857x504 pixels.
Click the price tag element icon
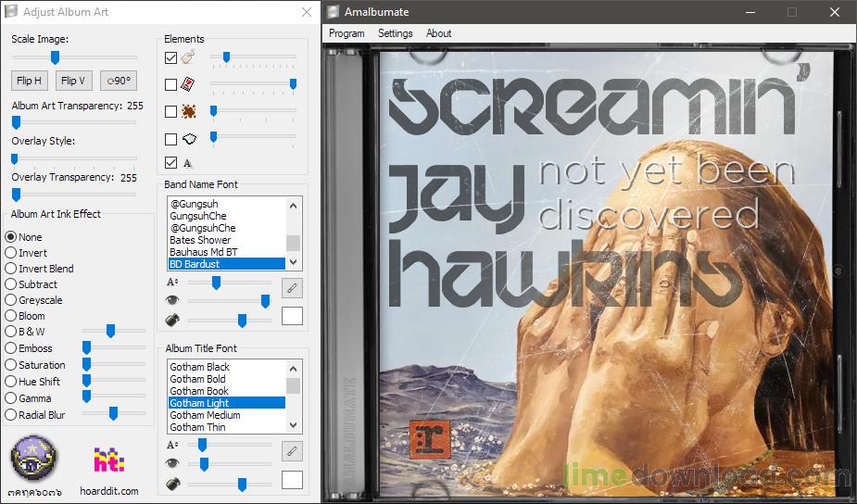pyautogui.click(x=189, y=57)
